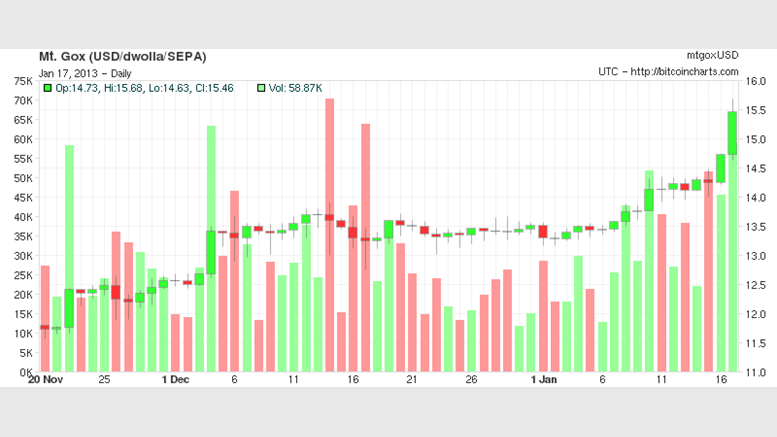
Task: Click the '20 Nov' date axis label
Action: pyautogui.click(x=45, y=380)
